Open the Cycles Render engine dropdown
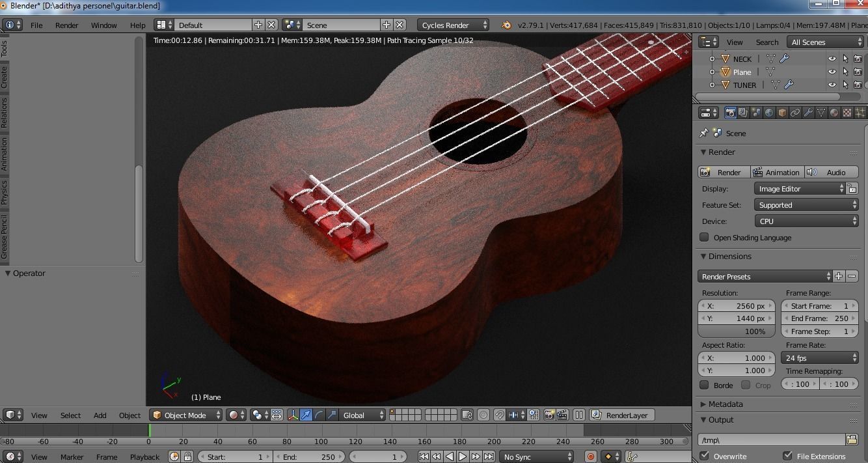Screen dimensions: 868x463 coord(453,25)
